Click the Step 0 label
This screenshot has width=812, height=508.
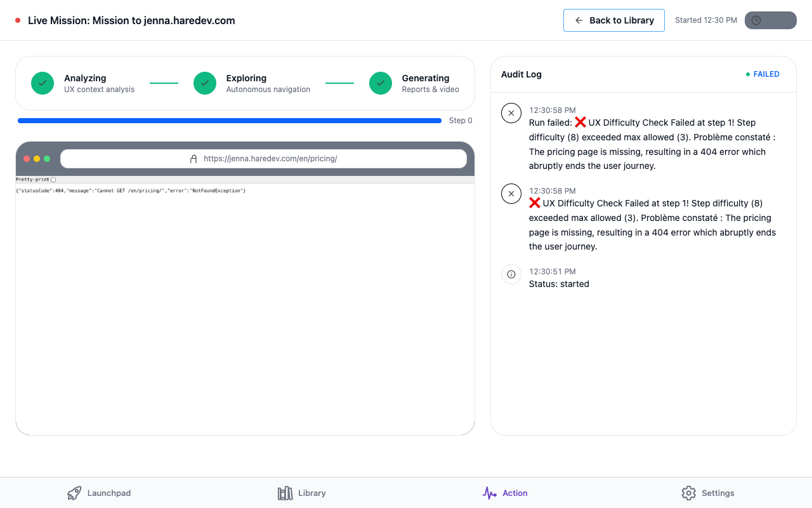(461, 121)
